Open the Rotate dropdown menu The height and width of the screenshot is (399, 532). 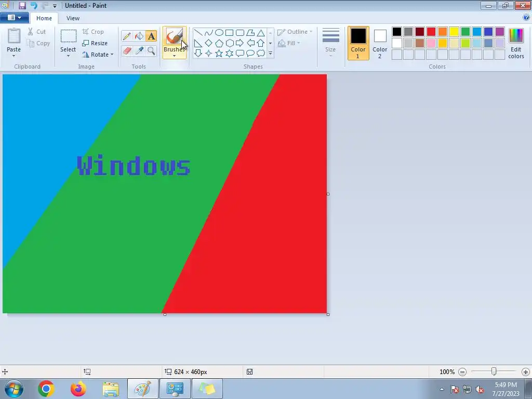[x=98, y=55]
